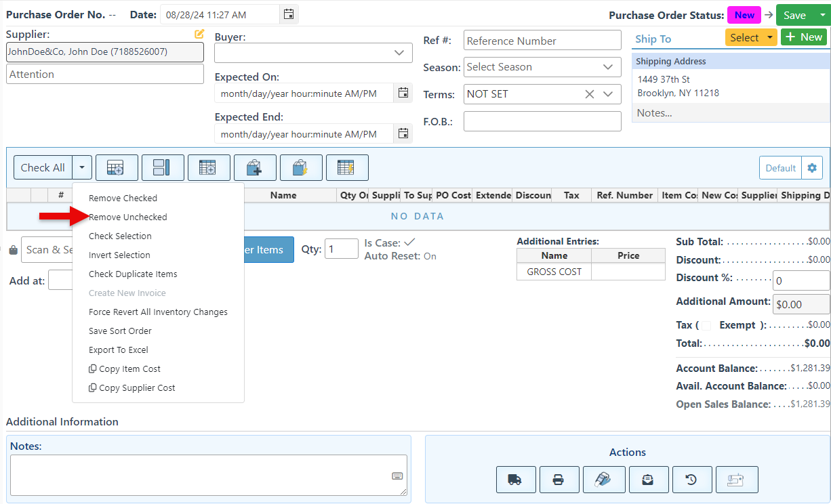Toggle Auto Reset setting

pos(430,256)
